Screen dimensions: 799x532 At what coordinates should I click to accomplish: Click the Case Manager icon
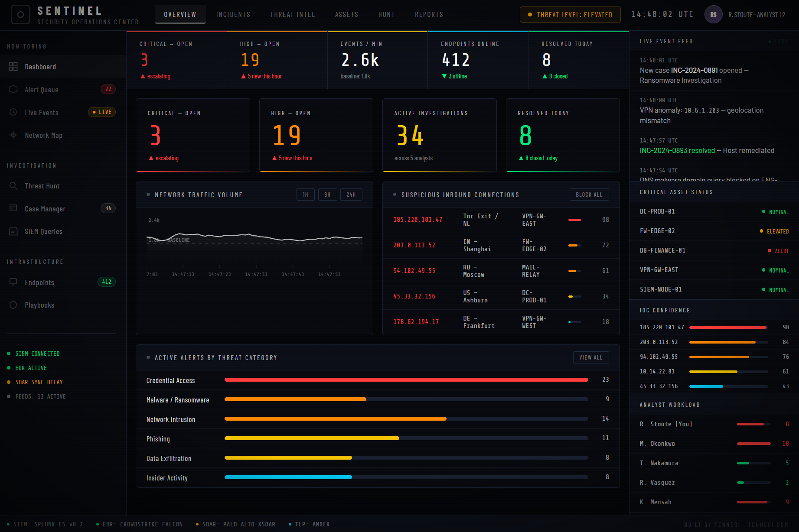coord(13,208)
